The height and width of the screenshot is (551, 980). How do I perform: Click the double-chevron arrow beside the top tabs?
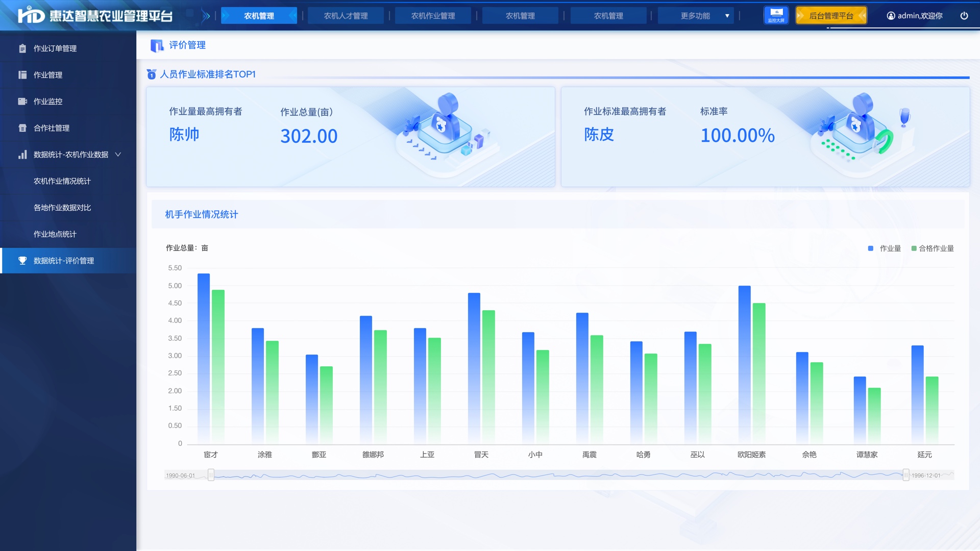click(206, 16)
